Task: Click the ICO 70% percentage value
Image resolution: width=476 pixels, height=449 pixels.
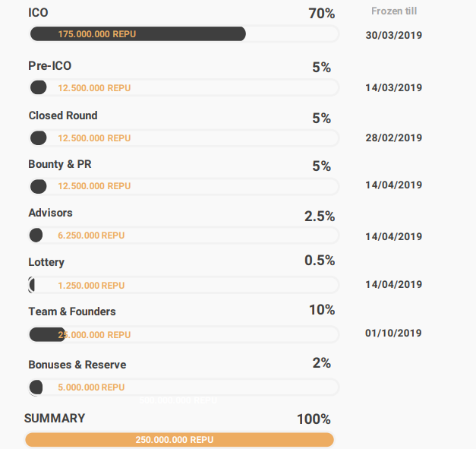Action: (321, 14)
